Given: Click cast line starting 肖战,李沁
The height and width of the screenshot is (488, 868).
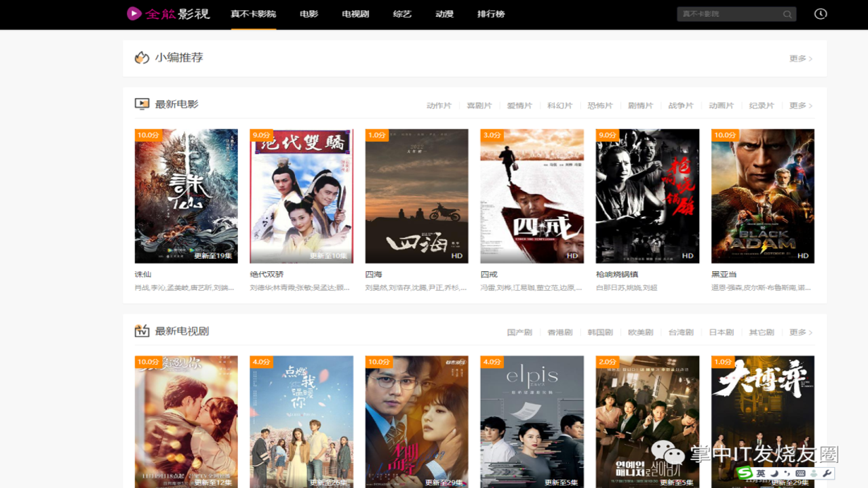Looking at the screenshot, I should click(x=184, y=288).
